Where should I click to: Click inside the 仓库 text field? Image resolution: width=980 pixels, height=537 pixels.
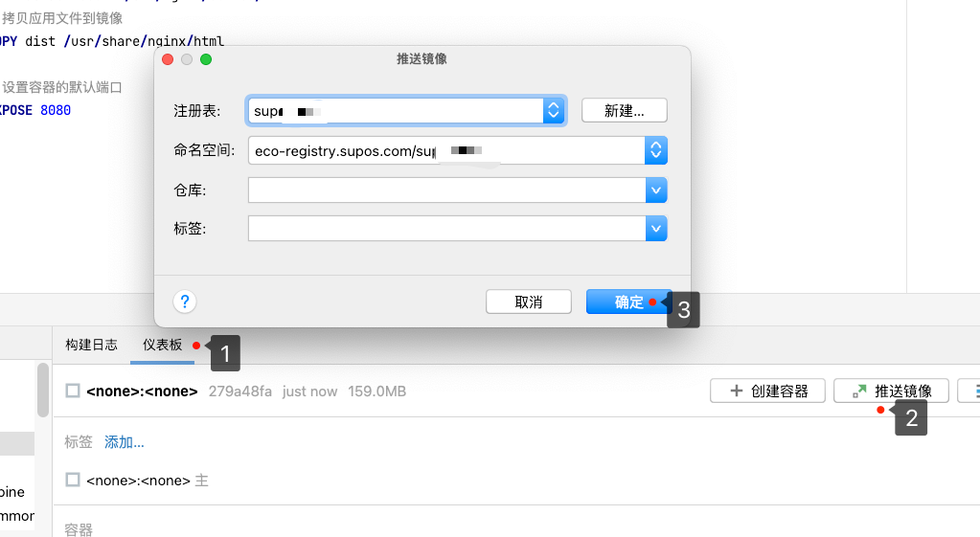(x=446, y=190)
